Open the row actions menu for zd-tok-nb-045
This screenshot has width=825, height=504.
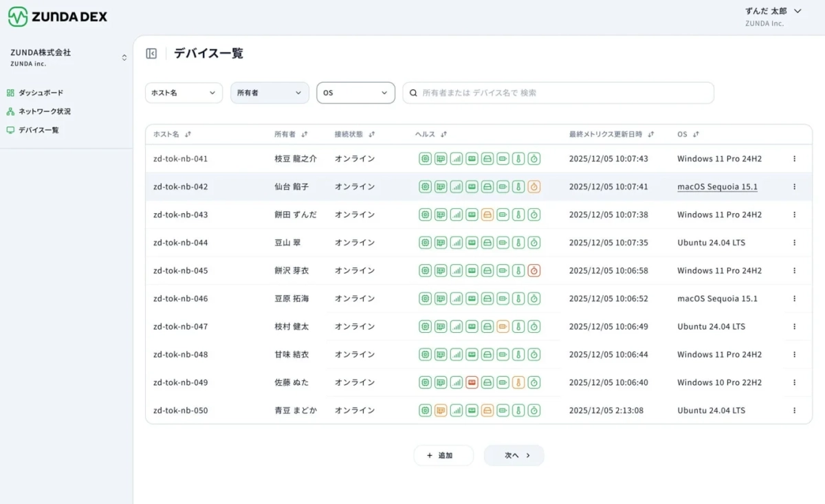click(x=795, y=270)
